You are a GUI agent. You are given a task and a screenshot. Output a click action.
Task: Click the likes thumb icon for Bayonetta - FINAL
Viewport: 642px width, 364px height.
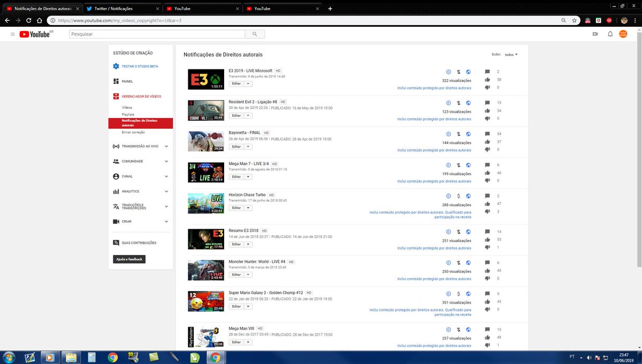[487, 142]
